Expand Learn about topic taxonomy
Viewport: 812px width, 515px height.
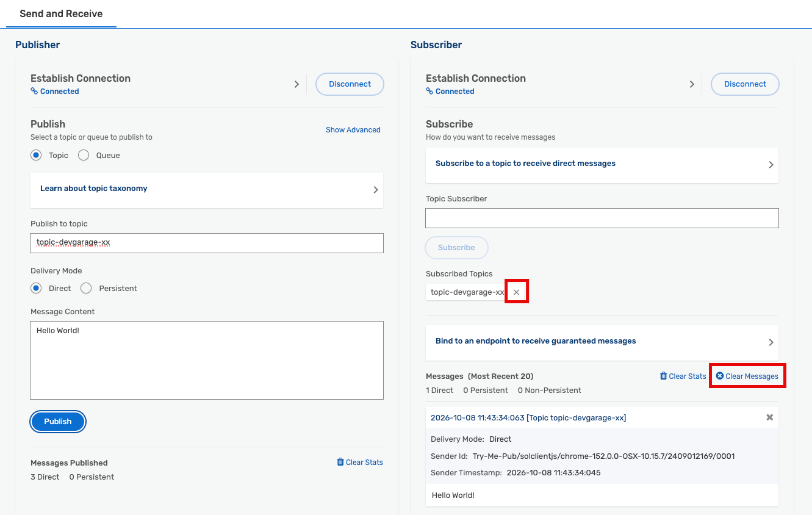pyautogui.click(x=207, y=190)
